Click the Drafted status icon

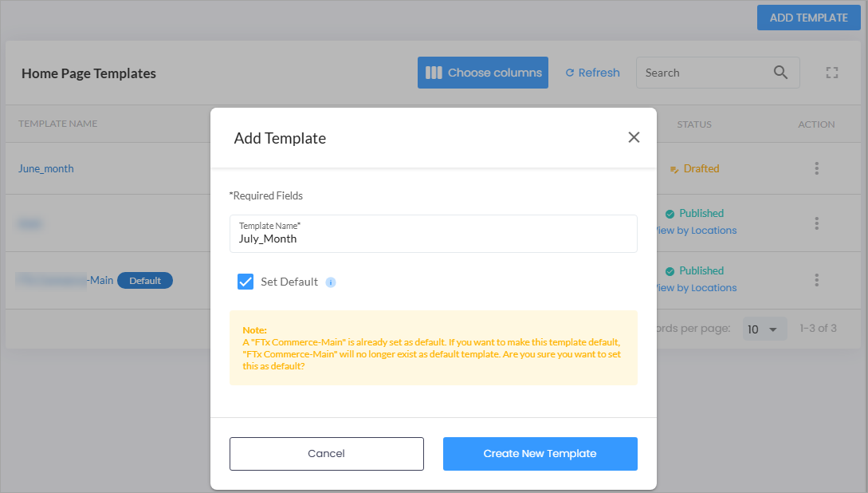pos(674,169)
